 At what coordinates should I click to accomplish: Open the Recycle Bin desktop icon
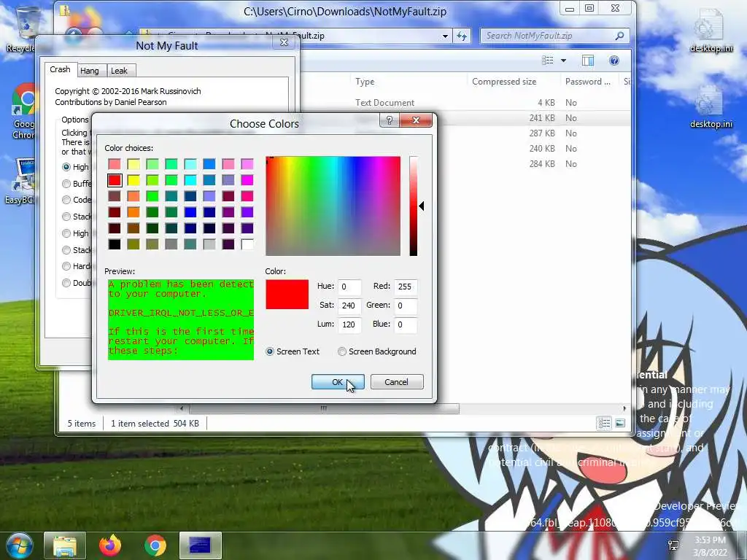(x=21, y=29)
